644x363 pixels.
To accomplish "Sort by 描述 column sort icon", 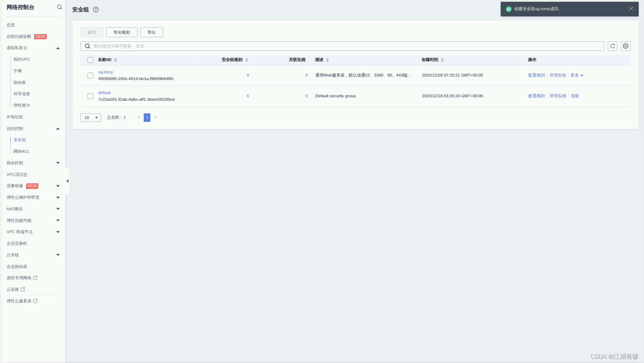I will 327,60.
